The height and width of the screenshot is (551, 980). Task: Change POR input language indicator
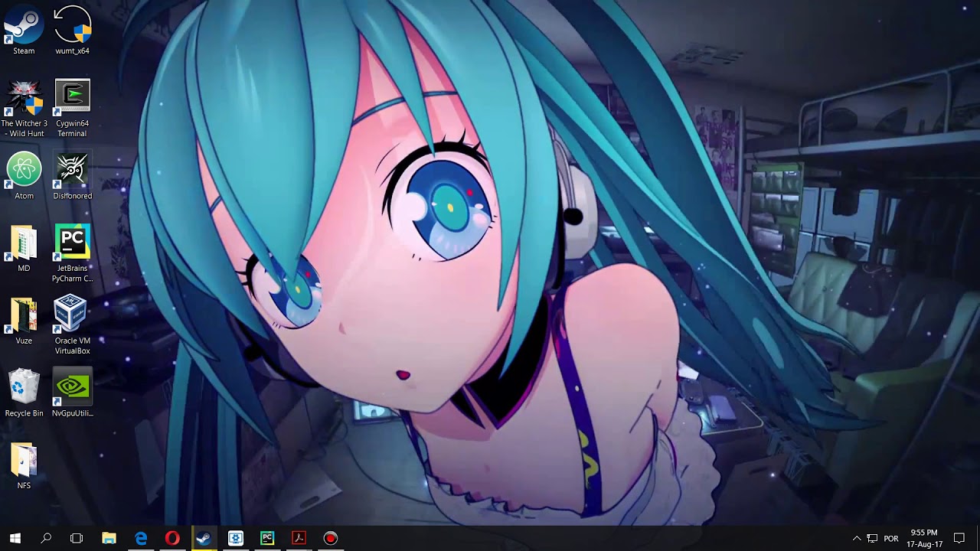(x=891, y=538)
